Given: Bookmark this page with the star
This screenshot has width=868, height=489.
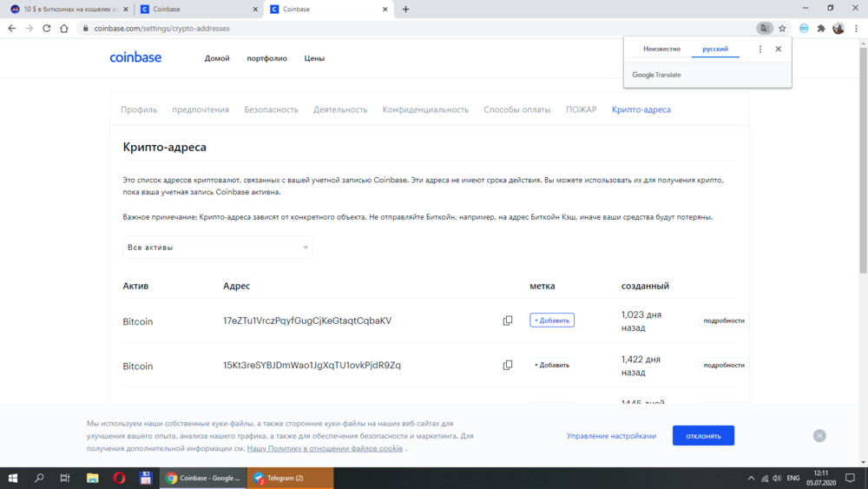Looking at the screenshot, I should (x=782, y=29).
